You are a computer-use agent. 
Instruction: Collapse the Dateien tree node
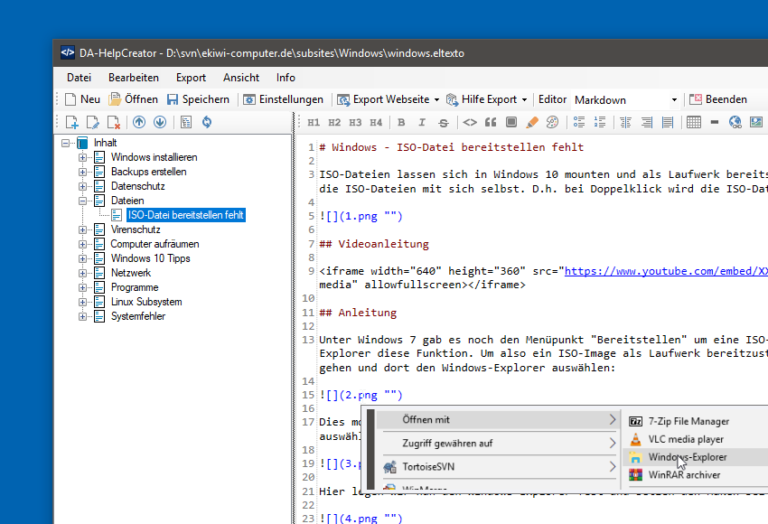point(83,201)
